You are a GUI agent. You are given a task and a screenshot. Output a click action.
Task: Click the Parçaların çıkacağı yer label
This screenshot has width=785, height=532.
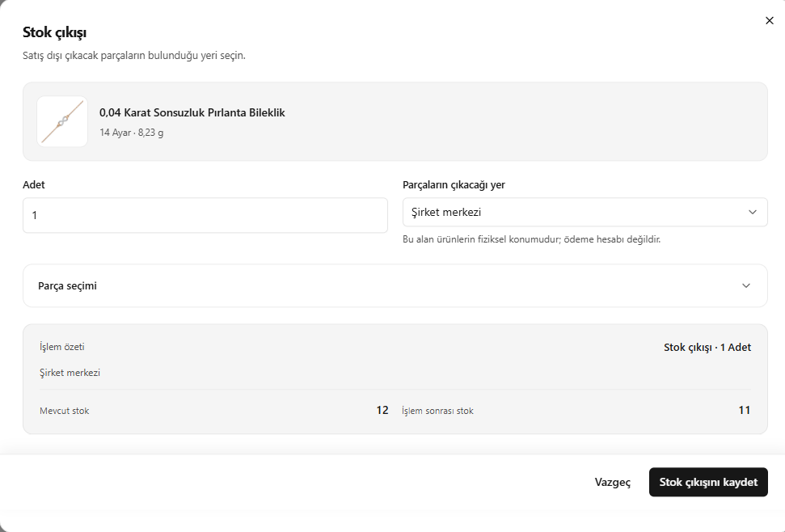tap(454, 184)
